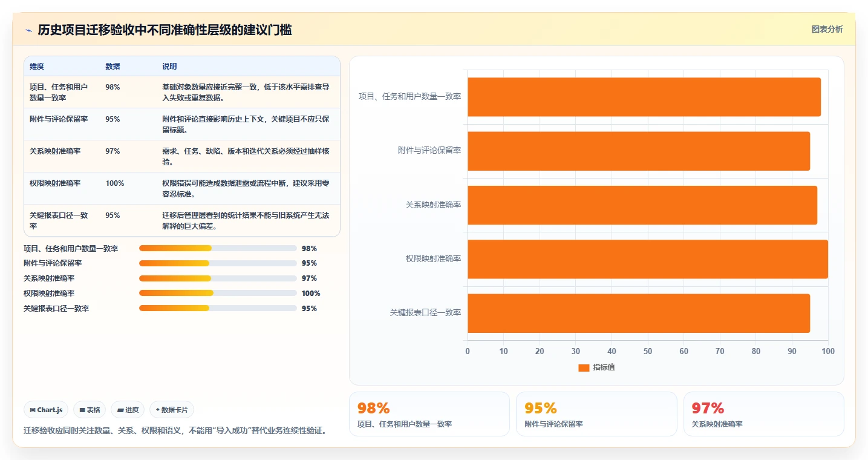Click the 附件与评论保留率 table row label

coord(59,119)
